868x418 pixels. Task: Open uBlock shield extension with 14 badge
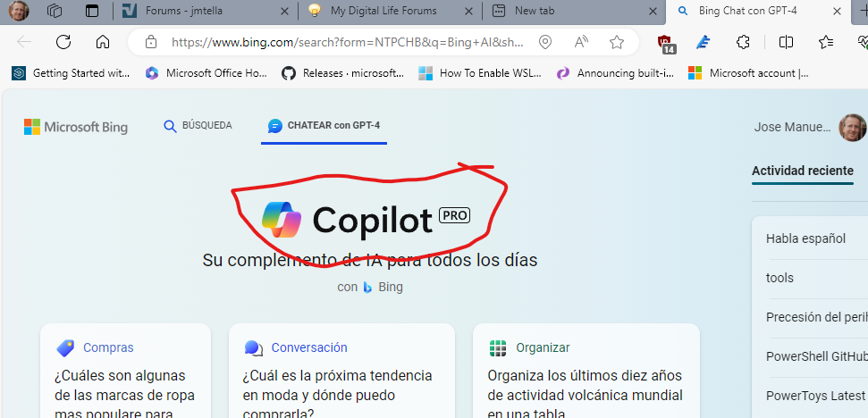[x=666, y=44]
